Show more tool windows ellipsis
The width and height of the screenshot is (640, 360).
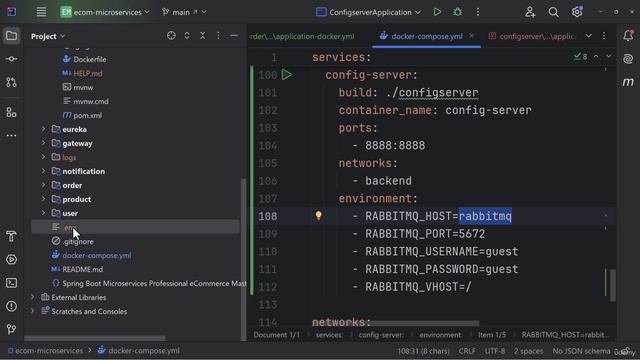point(11,135)
